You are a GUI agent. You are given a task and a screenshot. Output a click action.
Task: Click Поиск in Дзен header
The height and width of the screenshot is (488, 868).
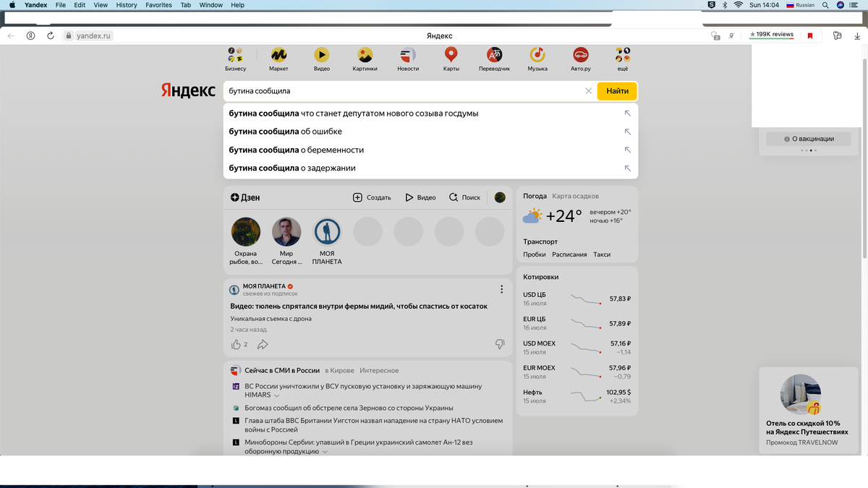464,197
